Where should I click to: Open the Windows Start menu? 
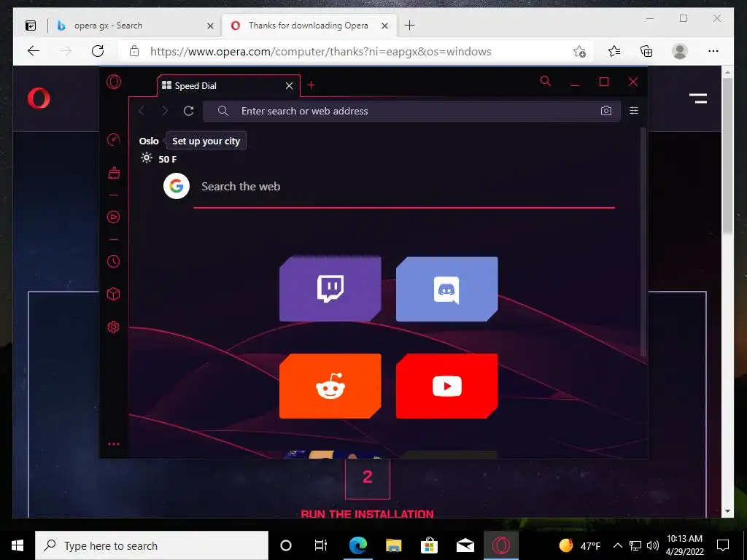point(18,545)
